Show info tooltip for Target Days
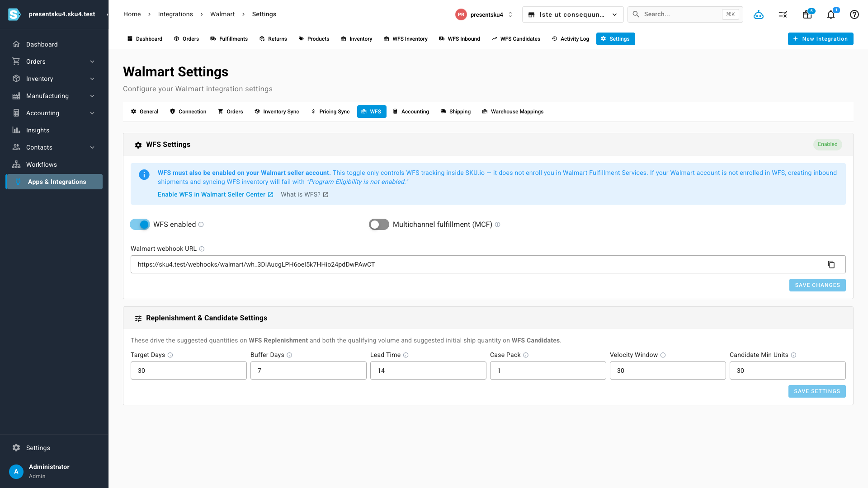 click(x=170, y=355)
